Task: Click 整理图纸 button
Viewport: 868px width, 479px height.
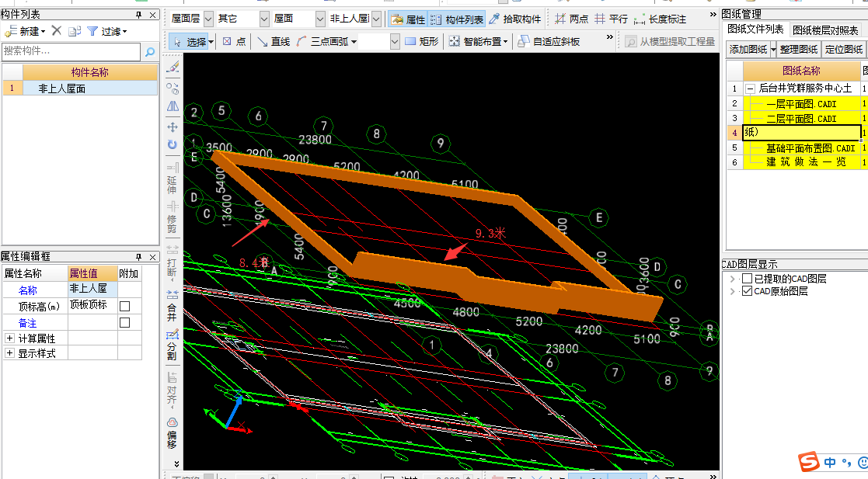Action: click(798, 50)
